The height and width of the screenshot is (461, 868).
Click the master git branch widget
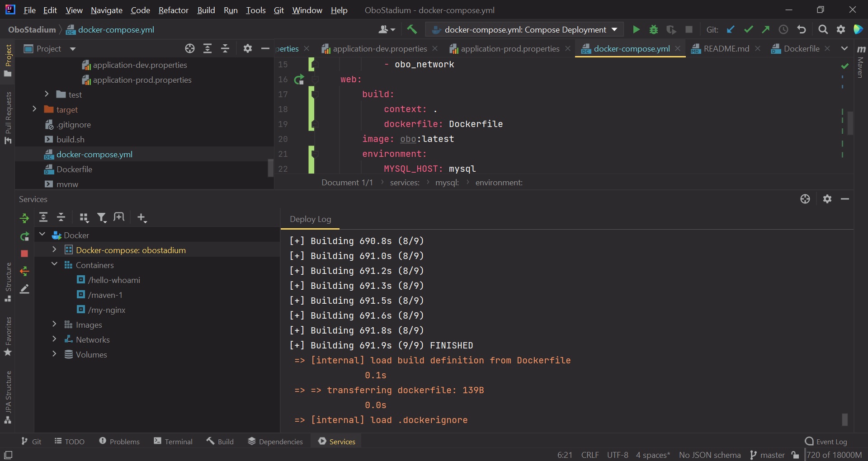[767, 455]
